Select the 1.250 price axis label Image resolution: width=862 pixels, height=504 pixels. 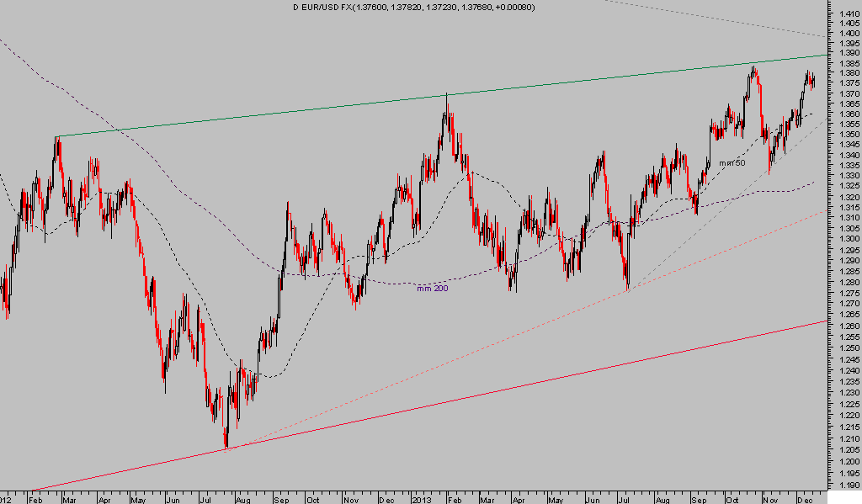click(x=849, y=348)
